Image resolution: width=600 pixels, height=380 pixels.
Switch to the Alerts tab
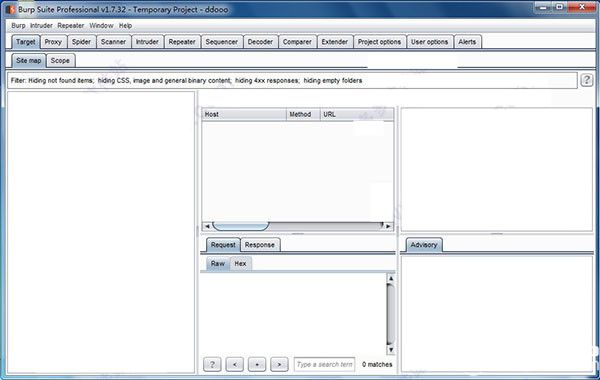(x=467, y=42)
